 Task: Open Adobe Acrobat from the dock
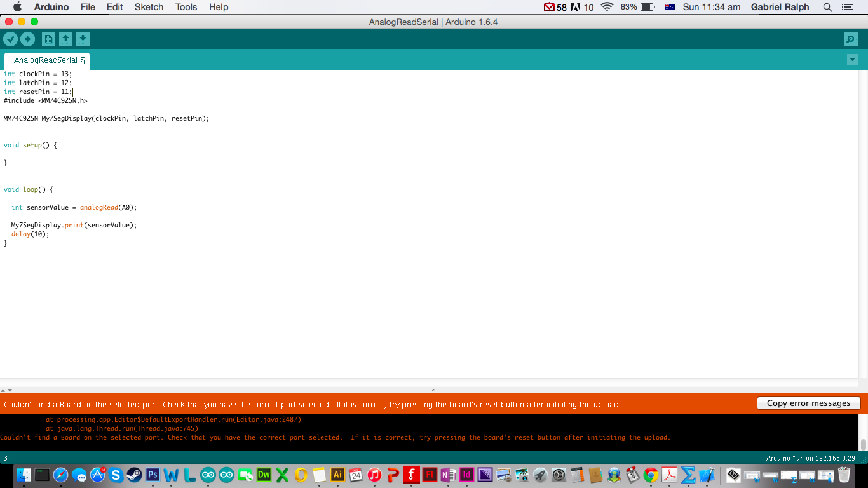(669, 475)
